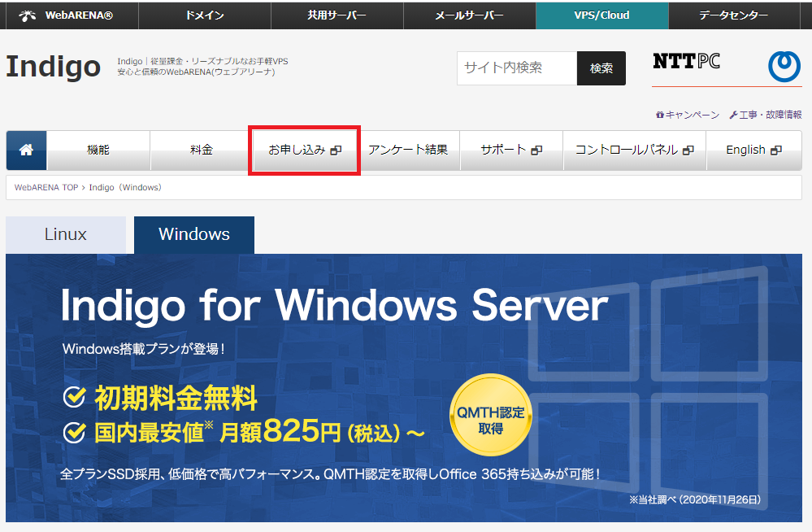Click the home icon in navigation bar
812x532 pixels.
tap(26, 150)
